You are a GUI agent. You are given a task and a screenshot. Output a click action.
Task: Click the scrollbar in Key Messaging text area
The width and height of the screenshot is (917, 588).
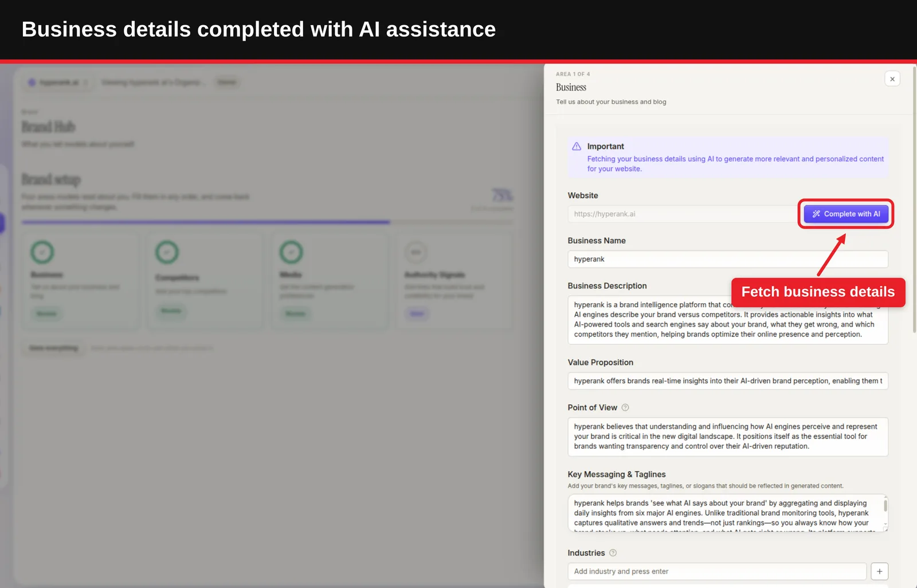click(x=885, y=506)
